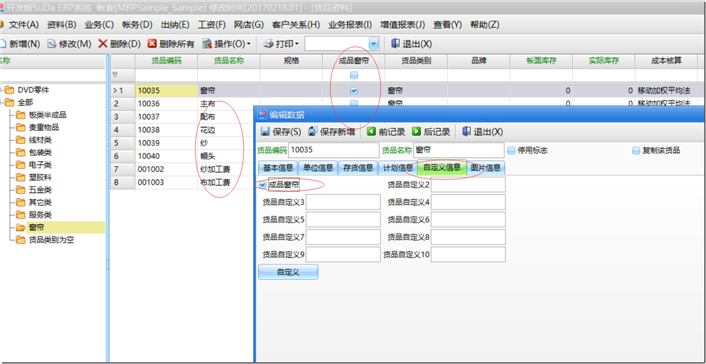Select the 货品类别为空 folder icon
The width and height of the screenshot is (706, 364).
pos(21,240)
